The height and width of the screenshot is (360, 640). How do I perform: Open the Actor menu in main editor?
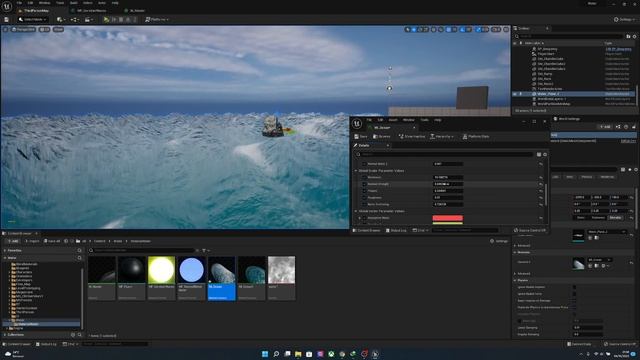click(102, 3)
